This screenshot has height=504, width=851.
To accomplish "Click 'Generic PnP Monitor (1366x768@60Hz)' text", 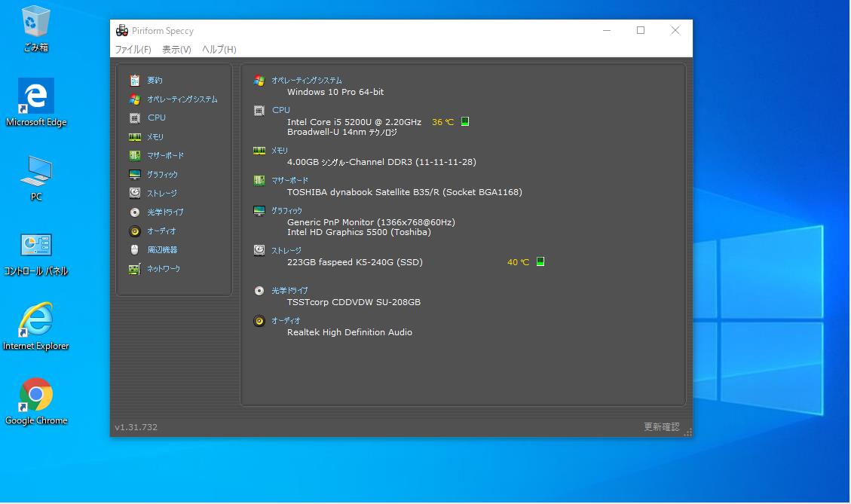I will pyautogui.click(x=371, y=222).
